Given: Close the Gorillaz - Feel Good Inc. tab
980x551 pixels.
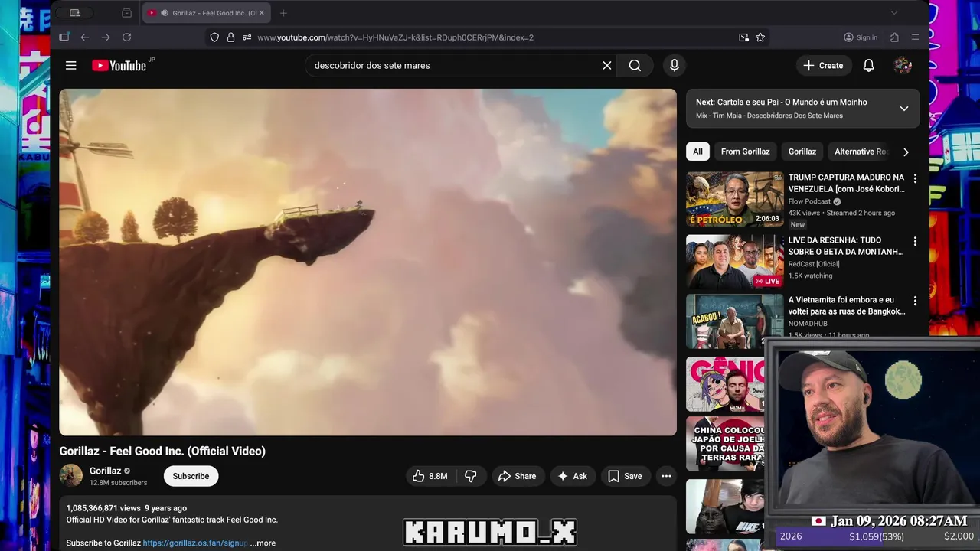Looking at the screenshot, I should (x=261, y=13).
